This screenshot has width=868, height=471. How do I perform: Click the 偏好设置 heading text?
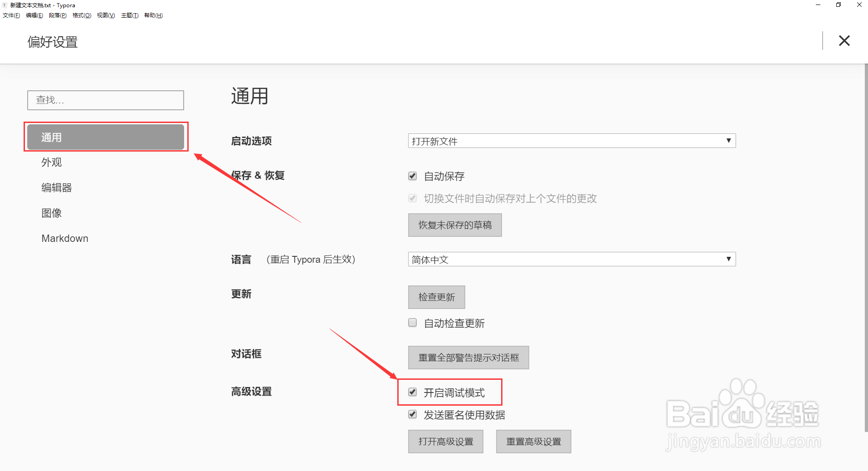(x=53, y=42)
